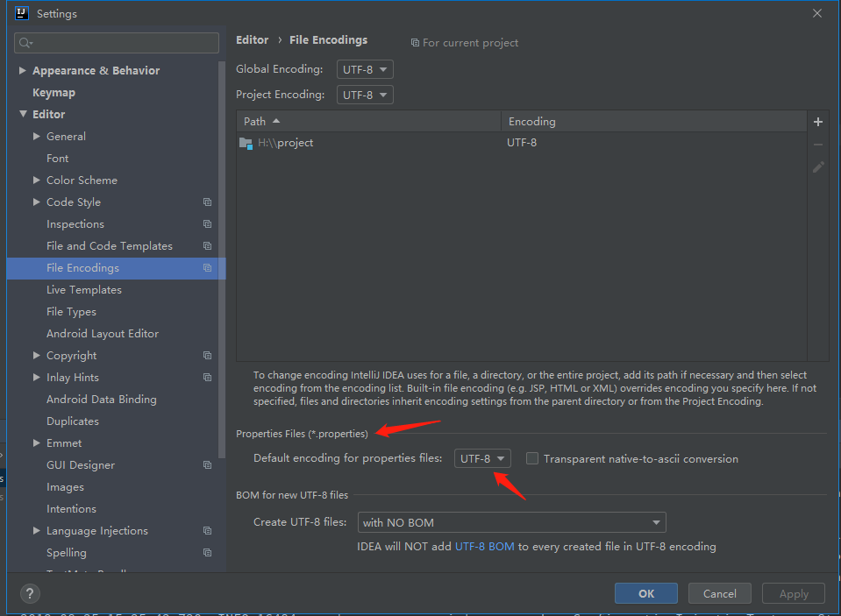Expand the Copyright node
This screenshot has height=616, width=841.
coord(37,356)
